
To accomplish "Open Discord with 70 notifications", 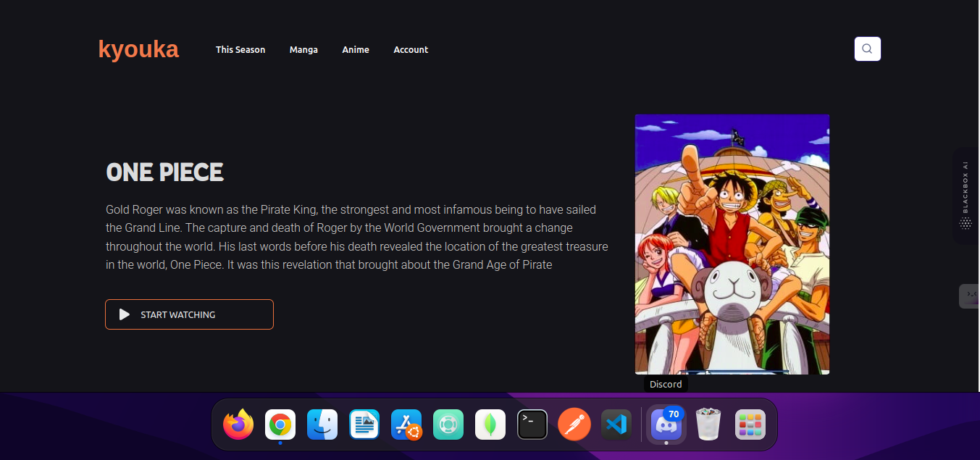I will click(666, 425).
